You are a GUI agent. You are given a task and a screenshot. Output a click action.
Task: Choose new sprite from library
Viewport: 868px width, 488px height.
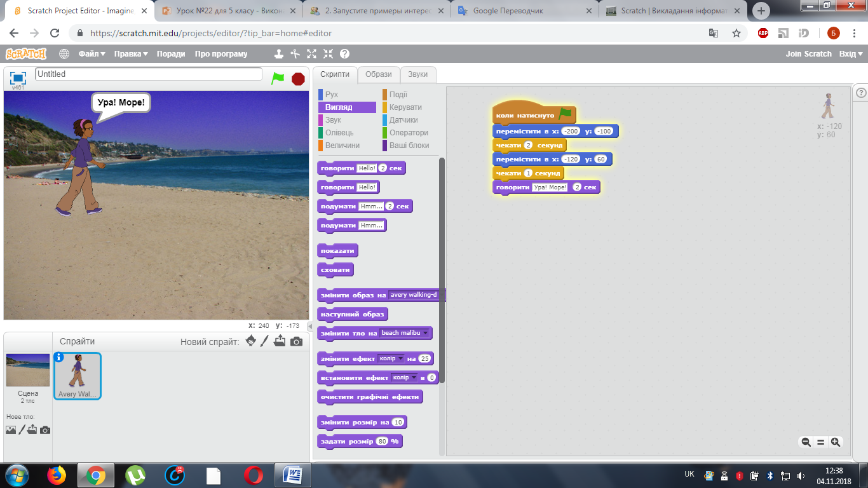(251, 341)
